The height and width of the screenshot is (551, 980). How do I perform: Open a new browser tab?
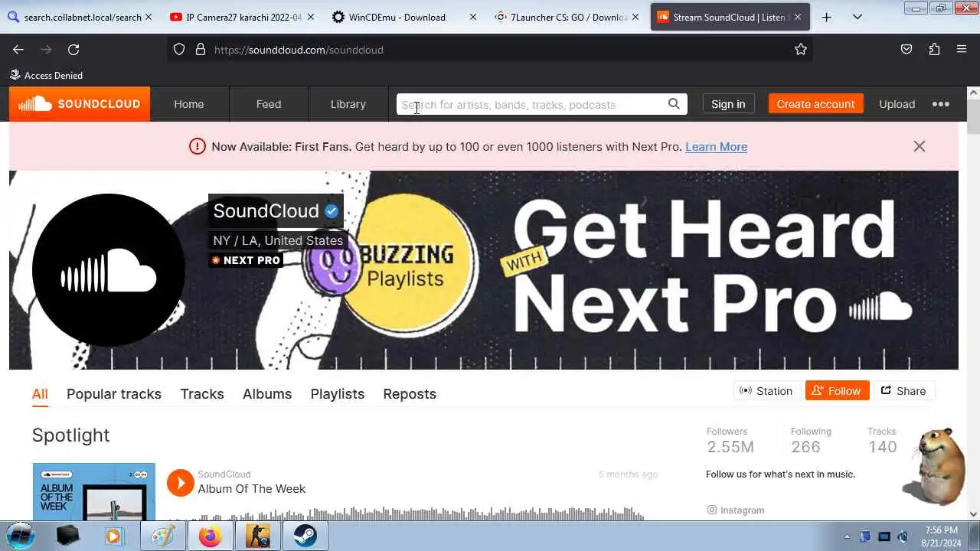coord(826,17)
